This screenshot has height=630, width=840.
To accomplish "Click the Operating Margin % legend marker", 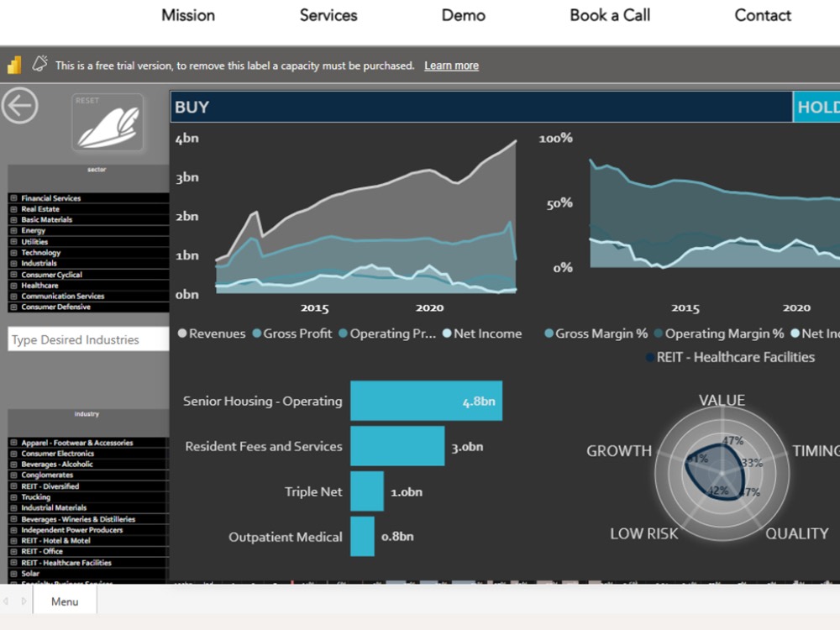I will (x=659, y=333).
